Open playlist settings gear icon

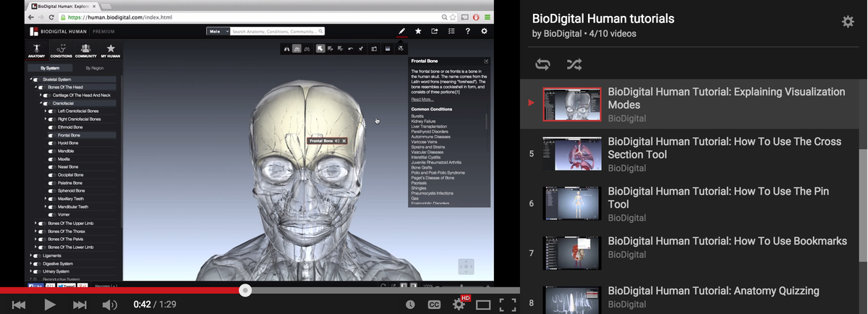tap(848, 22)
